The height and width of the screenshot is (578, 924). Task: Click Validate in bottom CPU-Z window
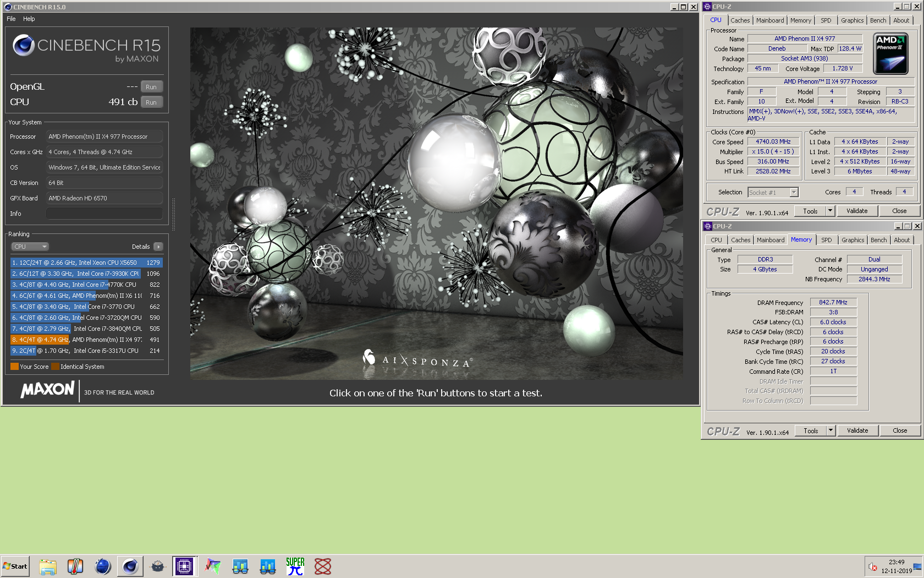857,430
